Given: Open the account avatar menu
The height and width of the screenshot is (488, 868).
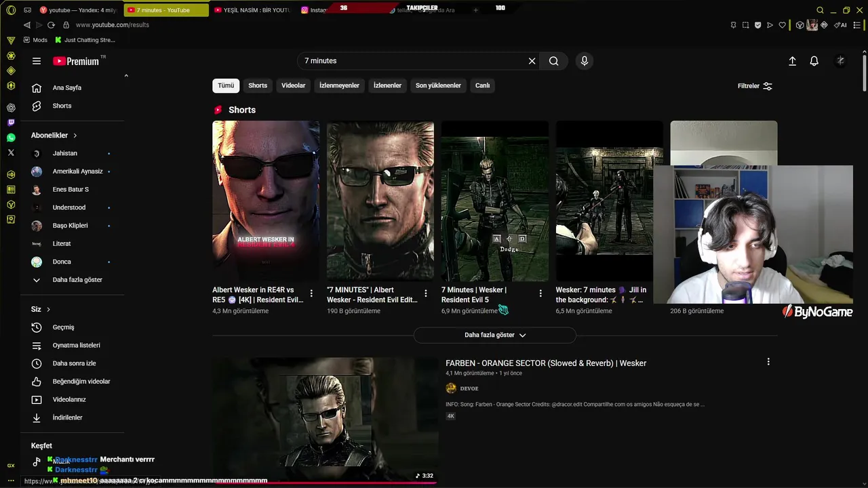Looking at the screenshot, I should pyautogui.click(x=840, y=61).
